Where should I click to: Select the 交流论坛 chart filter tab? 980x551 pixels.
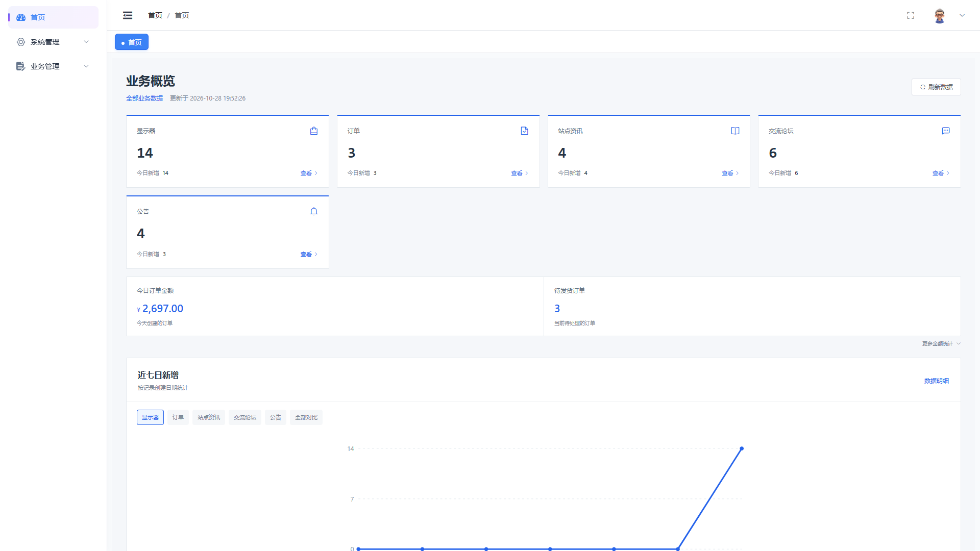(x=245, y=417)
